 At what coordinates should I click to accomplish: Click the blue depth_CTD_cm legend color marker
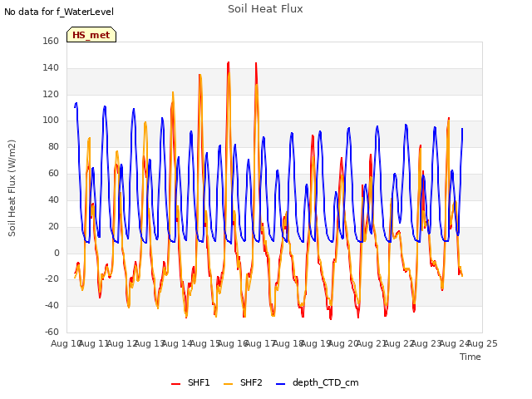pyautogui.click(x=281, y=384)
